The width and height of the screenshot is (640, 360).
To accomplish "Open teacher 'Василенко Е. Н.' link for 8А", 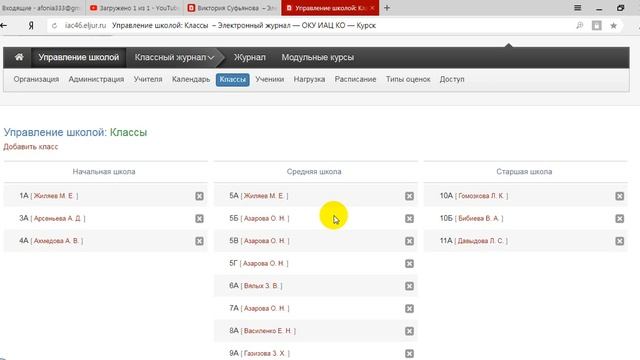I will click(268, 331).
